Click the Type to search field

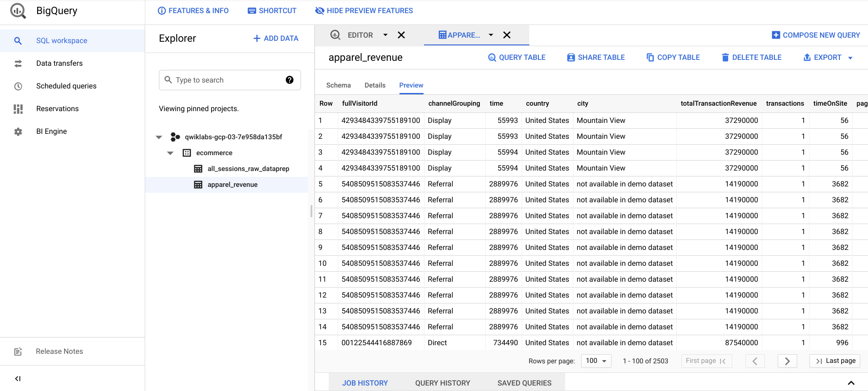[x=230, y=80]
